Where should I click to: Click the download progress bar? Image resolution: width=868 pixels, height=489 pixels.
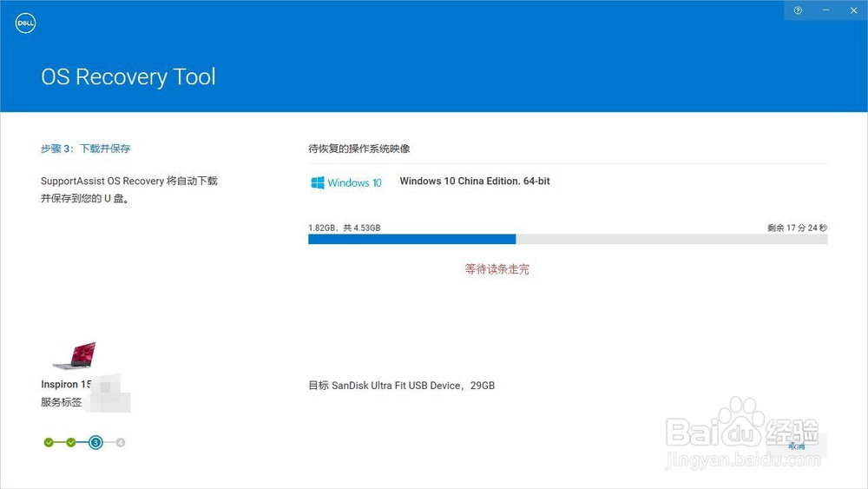(568, 239)
